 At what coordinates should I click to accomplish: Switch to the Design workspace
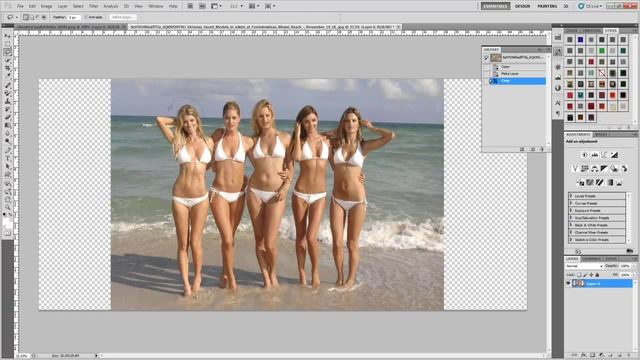click(522, 6)
